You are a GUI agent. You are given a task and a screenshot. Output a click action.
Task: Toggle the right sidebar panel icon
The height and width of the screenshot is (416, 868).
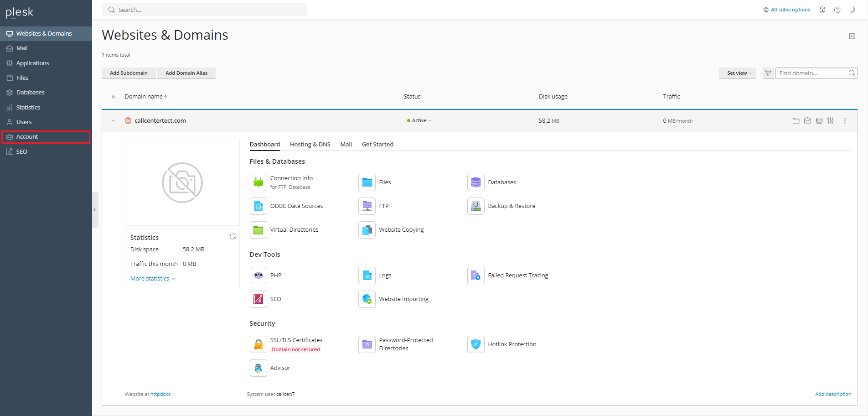852,36
